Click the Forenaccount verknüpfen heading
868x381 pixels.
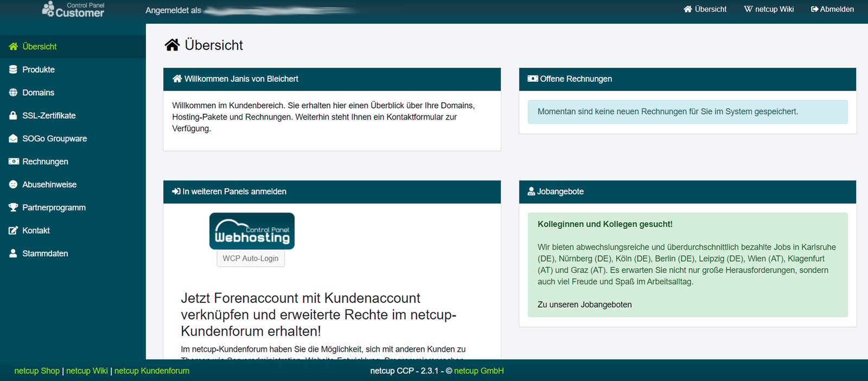318,315
